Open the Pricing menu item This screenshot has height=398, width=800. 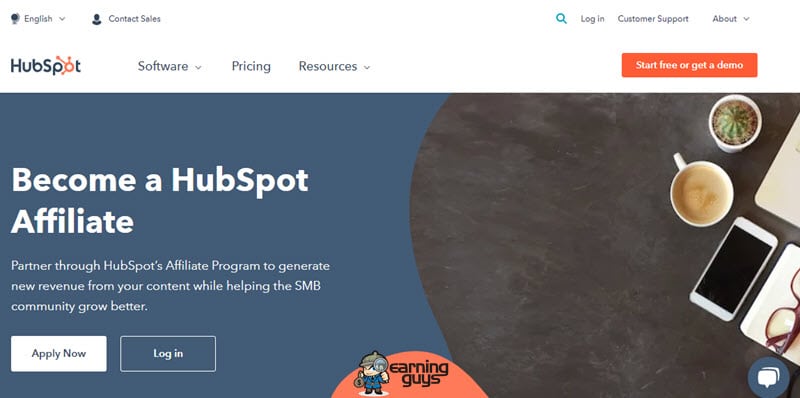pos(251,66)
